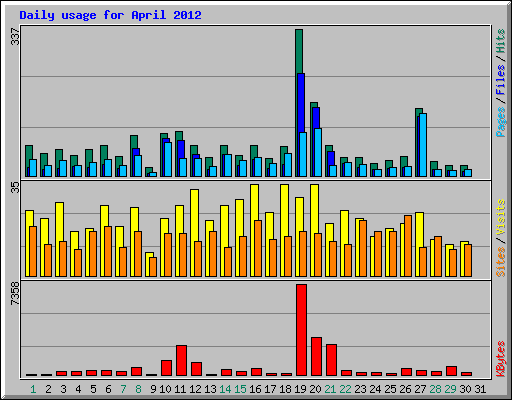Viewport: 512px width, 400px height.
Task: Click day label '1' on the x-axis
Action: click(x=33, y=389)
